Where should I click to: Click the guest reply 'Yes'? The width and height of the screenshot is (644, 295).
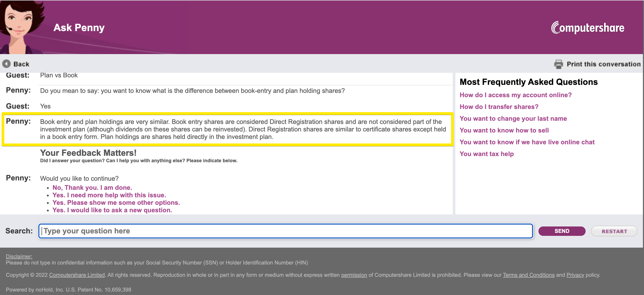pos(45,106)
